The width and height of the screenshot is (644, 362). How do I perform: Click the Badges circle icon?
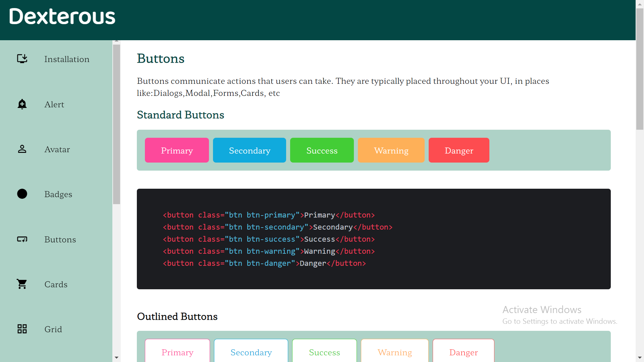click(x=22, y=194)
